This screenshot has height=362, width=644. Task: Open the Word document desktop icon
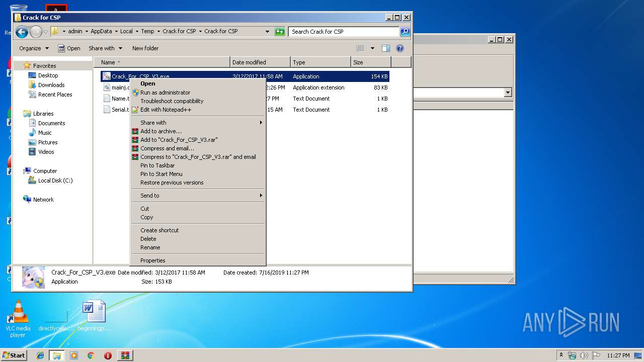(x=94, y=315)
